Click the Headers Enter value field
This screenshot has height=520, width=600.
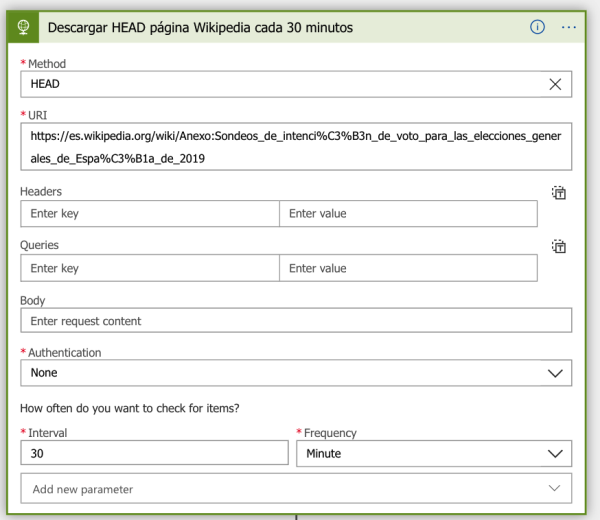point(408,214)
